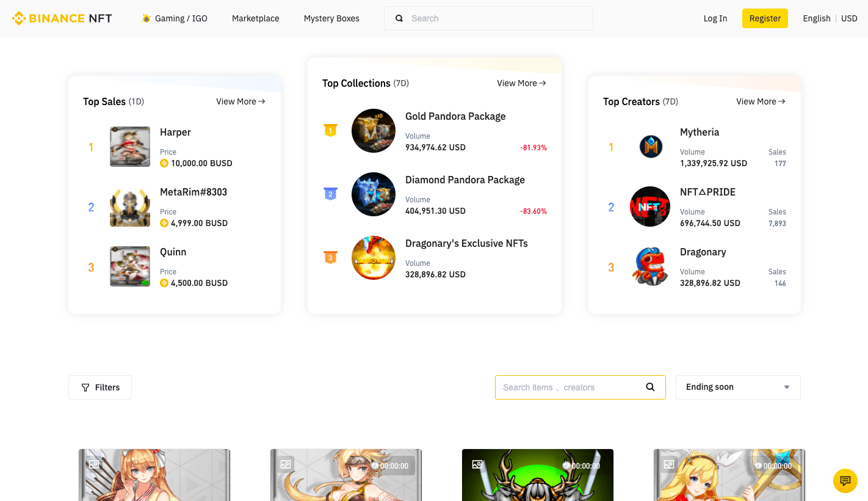Click the Log In link
The image size is (868, 501).
[x=715, y=18]
